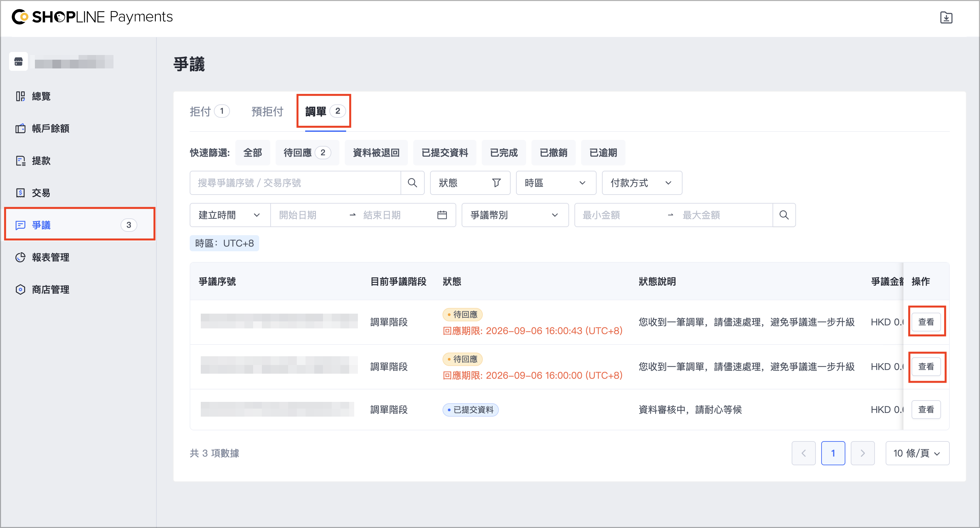Filter by 資料被退回 quick filter
The height and width of the screenshot is (528, 980).
[x=376, y=153]
